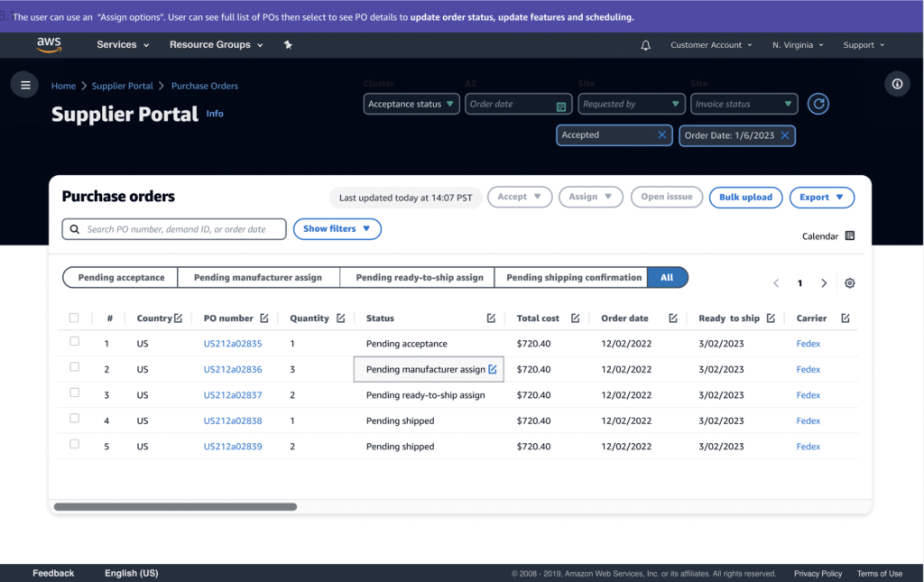Check the box for PO US212a02838

coord(74,419)
